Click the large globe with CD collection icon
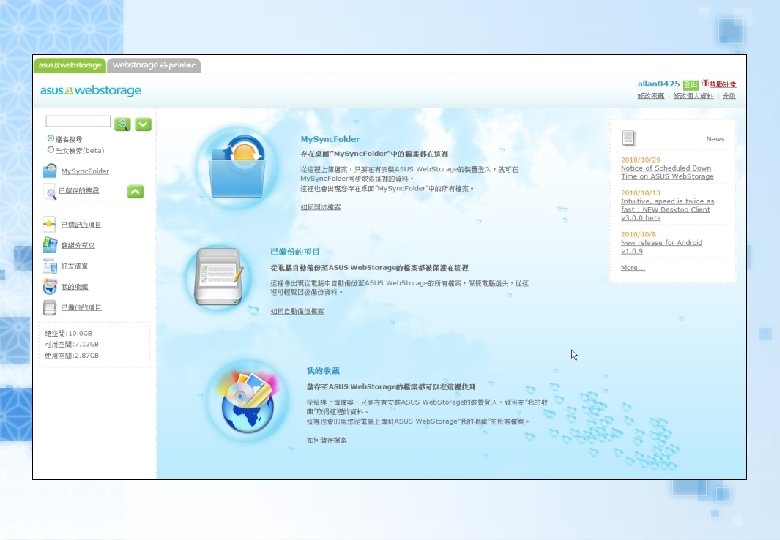This screenshot has width=780, height=540. 247,403
